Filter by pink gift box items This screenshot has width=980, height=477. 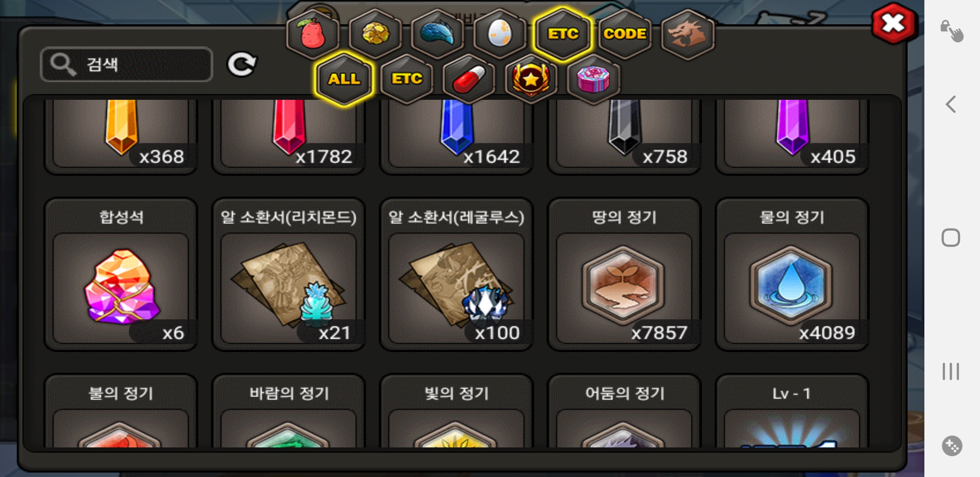[x=593, y=79]
